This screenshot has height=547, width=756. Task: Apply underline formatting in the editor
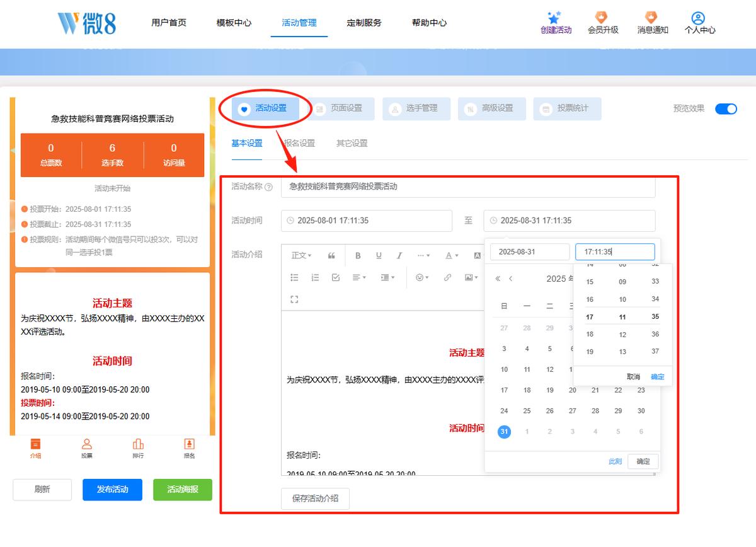click(379, 255)
